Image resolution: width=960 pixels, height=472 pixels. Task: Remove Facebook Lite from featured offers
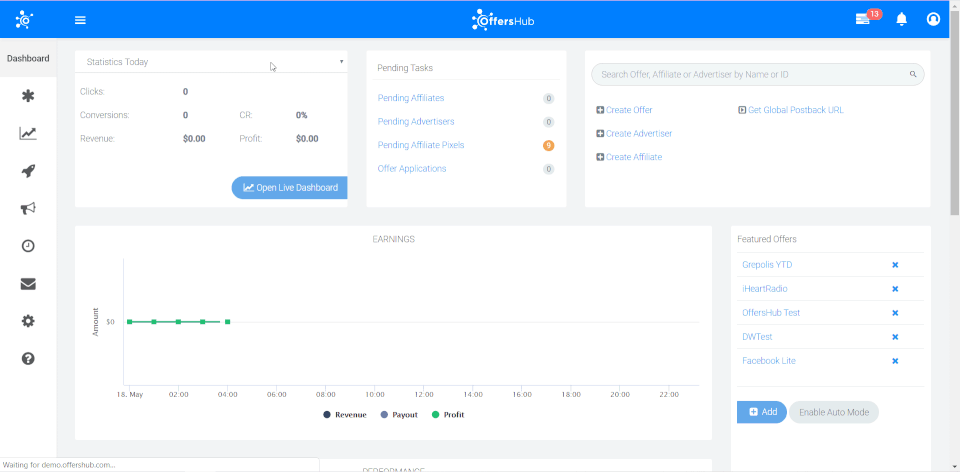pos(894,361)
